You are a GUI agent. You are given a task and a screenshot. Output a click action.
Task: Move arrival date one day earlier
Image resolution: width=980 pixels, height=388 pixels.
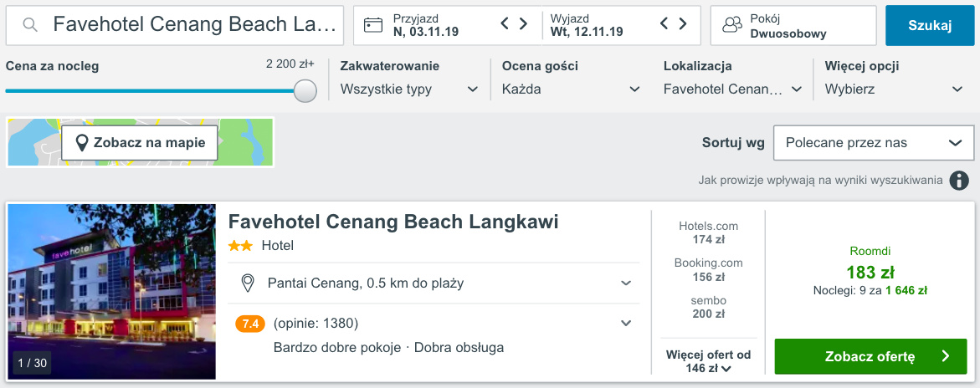(505, 24)
